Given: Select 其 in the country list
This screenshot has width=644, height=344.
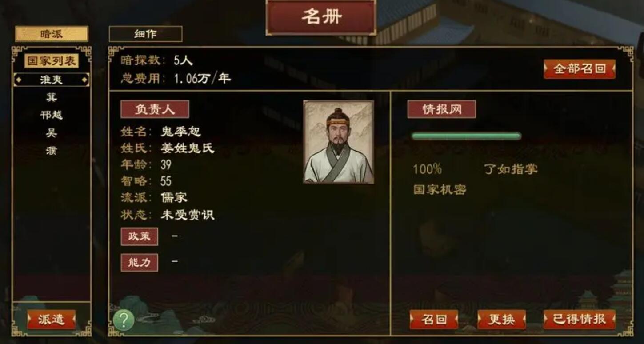Looking at the screenshot, I should (52, 97).
